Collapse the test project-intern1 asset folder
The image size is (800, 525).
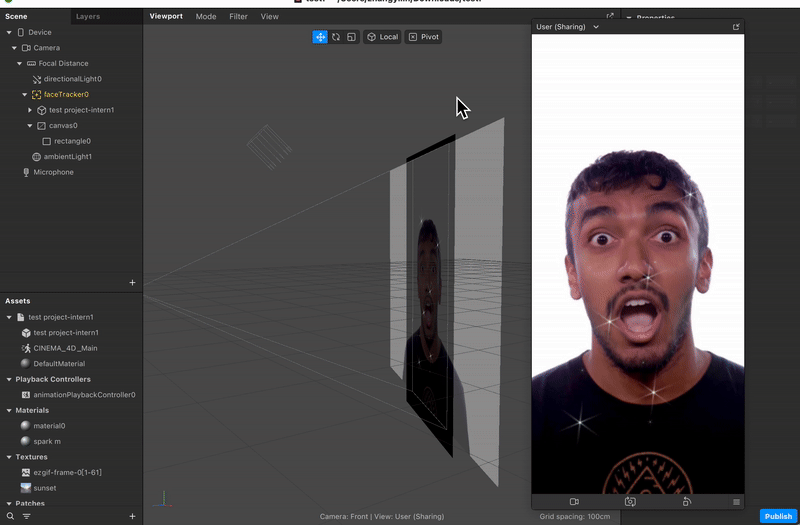coord(9,317)
